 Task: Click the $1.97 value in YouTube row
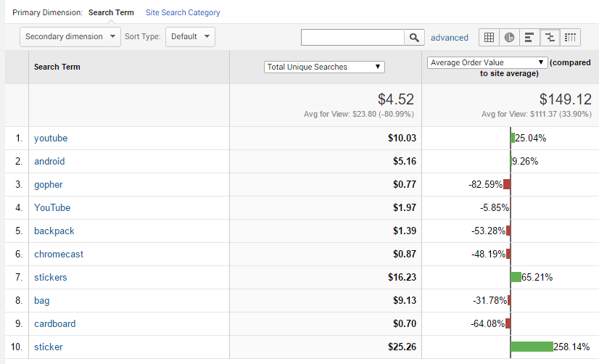pos(405,208)
